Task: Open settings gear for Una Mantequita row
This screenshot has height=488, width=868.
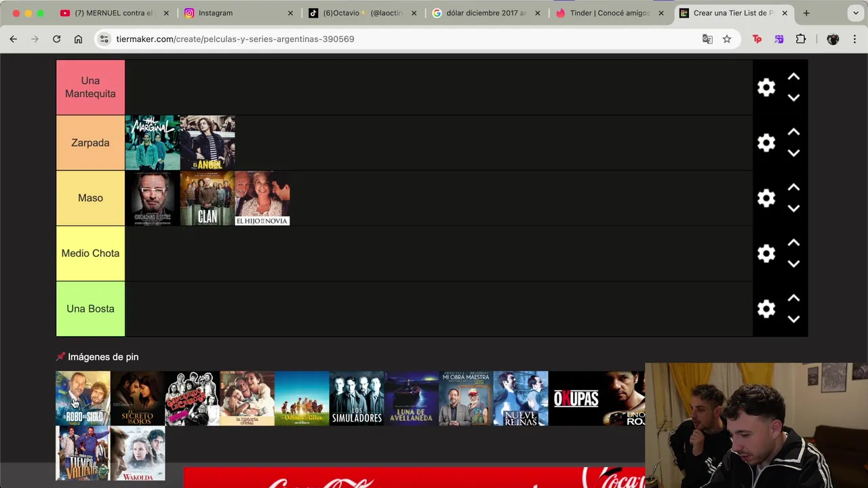Action: click(x=766, y=87)
